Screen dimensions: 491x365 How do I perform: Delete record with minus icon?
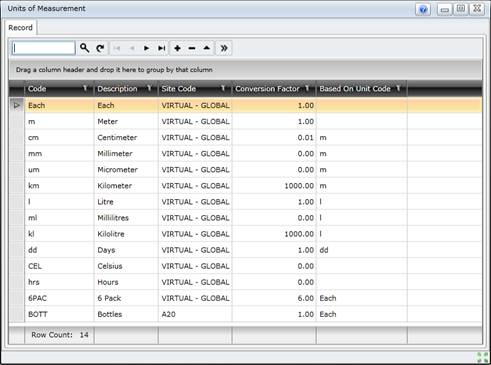(x=192, y=48)
